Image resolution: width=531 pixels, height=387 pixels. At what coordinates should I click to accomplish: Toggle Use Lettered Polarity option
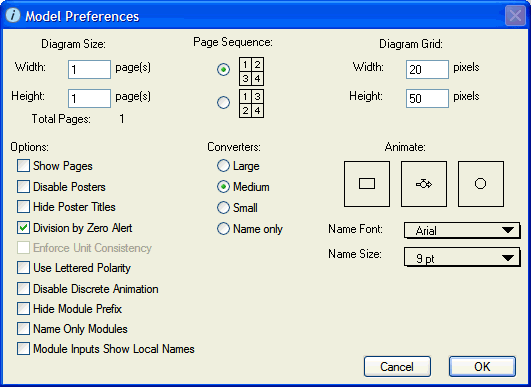(23, 268)
